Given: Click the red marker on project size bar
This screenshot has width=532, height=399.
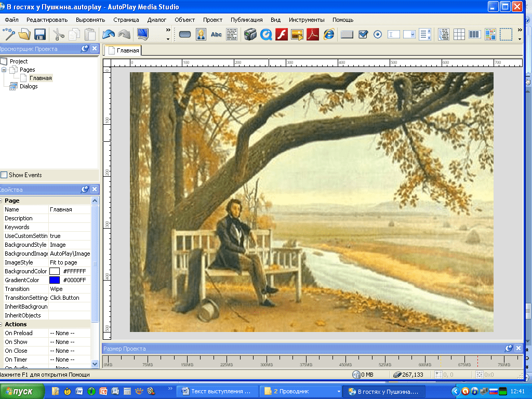Looking at the screenshot, I should pos(478,361).
